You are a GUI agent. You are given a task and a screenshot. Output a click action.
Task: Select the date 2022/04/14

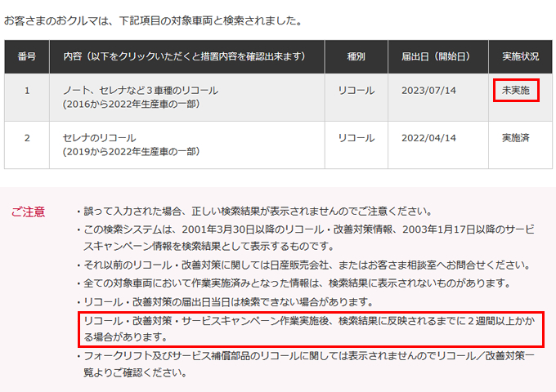pos(428,138)
